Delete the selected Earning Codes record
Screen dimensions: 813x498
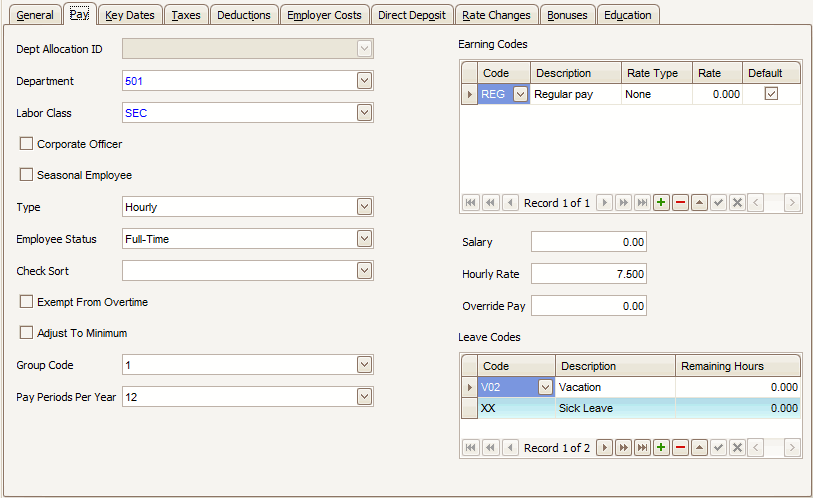coord(680,203)
